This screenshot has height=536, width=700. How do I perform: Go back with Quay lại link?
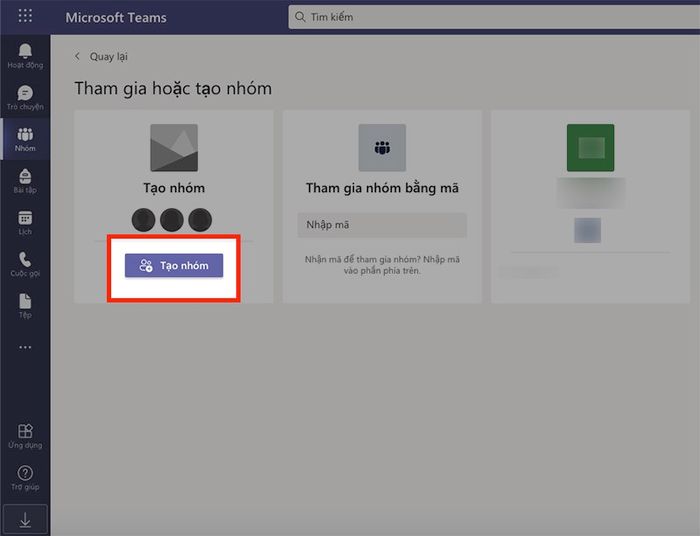coord(101,57)
